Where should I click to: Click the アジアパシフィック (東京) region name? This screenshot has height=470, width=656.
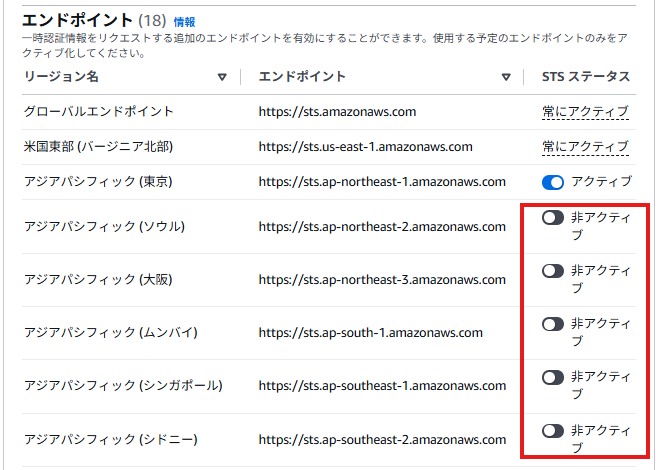tap(98, 182)
